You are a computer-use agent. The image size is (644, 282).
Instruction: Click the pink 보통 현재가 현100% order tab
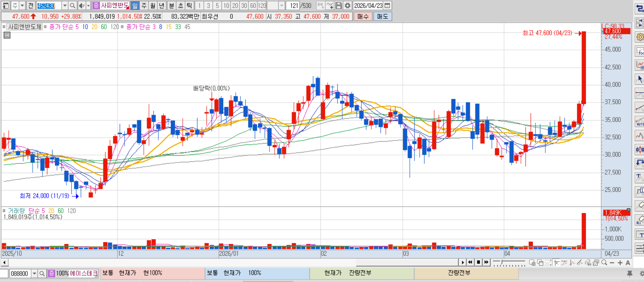tap(152, 273)
